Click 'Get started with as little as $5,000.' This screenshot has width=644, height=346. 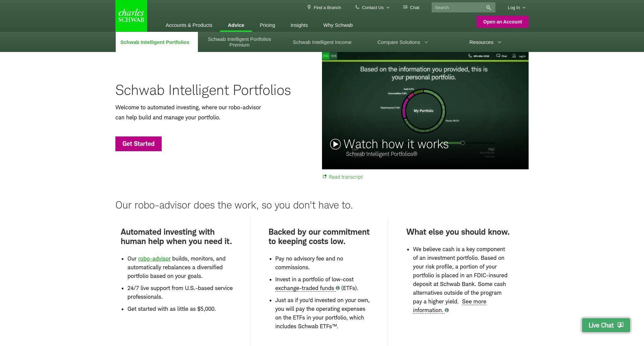[x=172, y=309]
